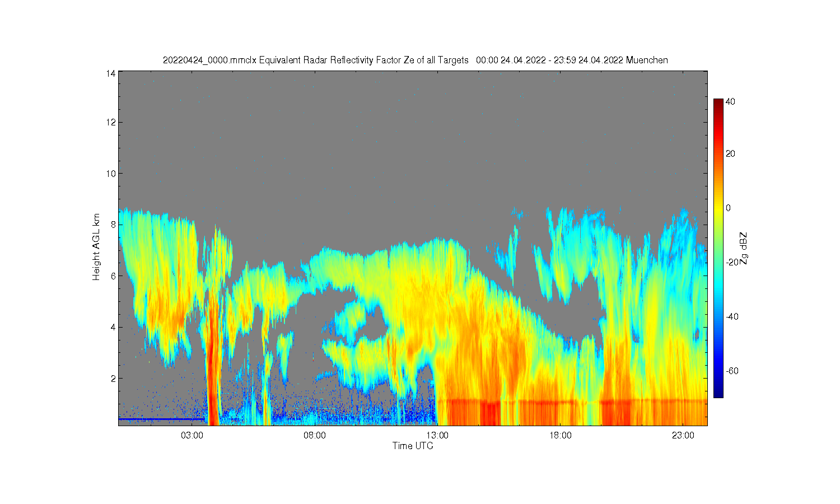Screen dimensions: 840x504
Task: Click the 'Zg dBZ' colorbar label
Action: point(744,248)
